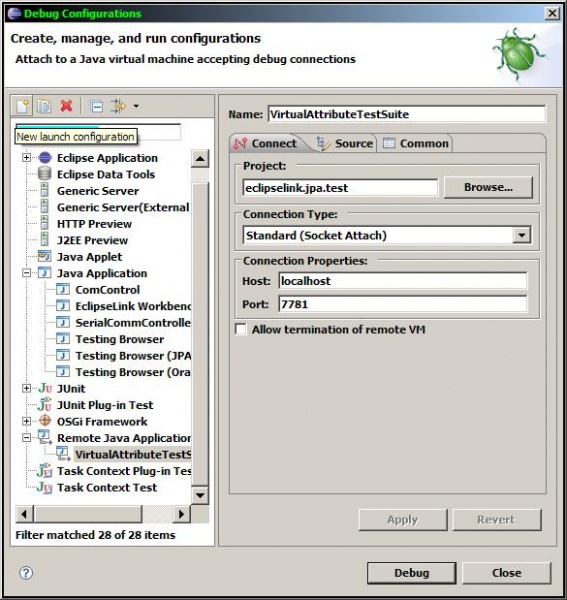Click the OSGi Framework icon

(45, 421)
